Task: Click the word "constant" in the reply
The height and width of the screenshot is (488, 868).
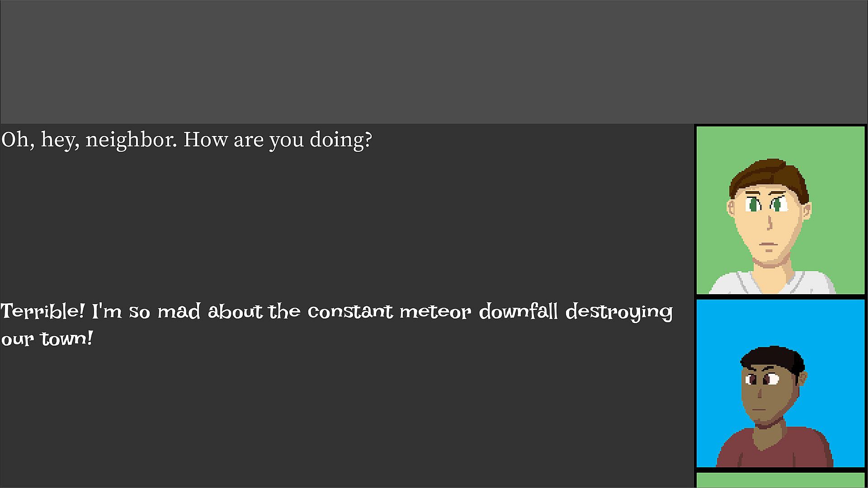Action: click(350, 312)
